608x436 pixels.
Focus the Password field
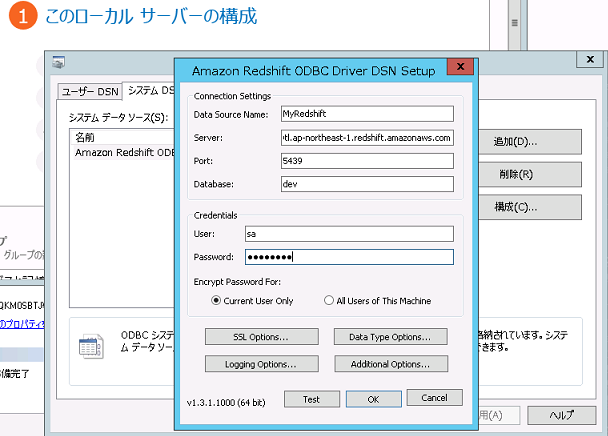tap(349, 257)
